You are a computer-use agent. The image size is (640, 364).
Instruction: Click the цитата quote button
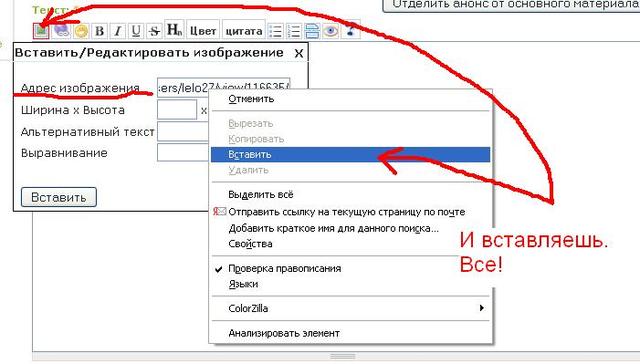click(244, 29)
